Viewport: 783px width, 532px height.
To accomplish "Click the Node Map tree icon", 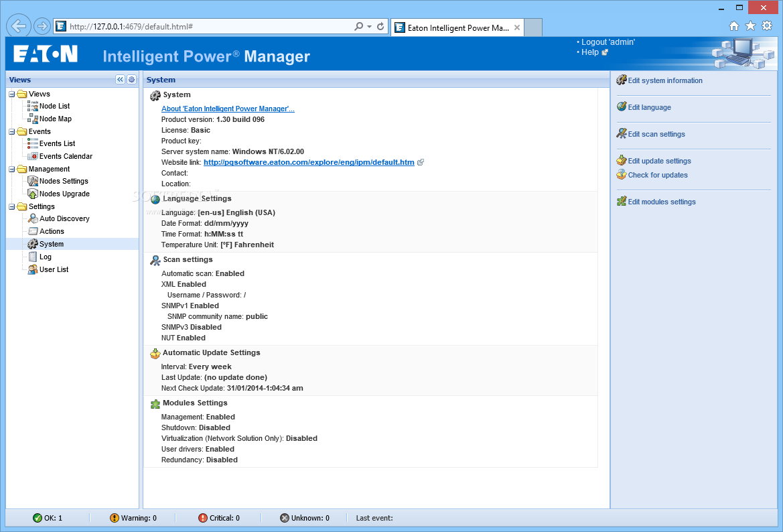I will pos(32,119).
